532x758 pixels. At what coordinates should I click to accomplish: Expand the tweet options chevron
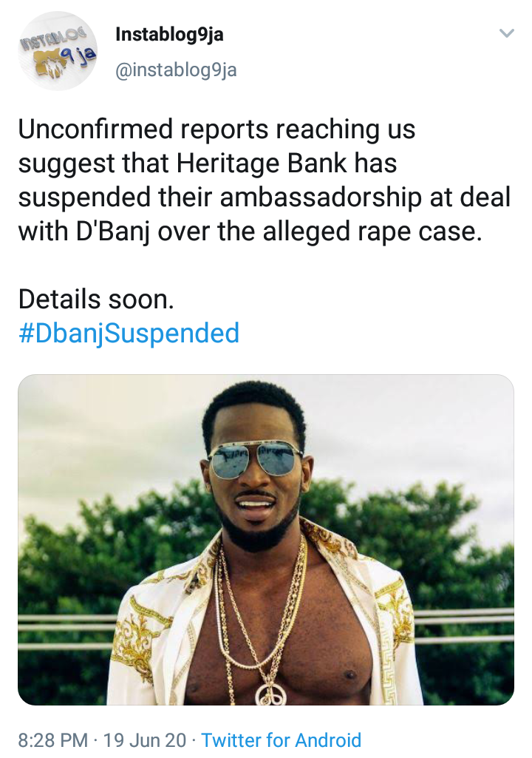[x=506, y=33]
